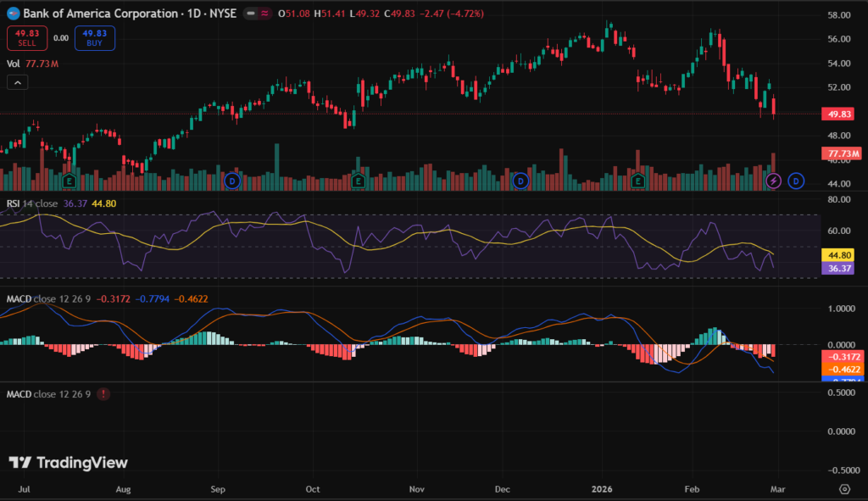Click the purple lightning bolt event marker
This screenshot has height=501, width=868.
773,181
